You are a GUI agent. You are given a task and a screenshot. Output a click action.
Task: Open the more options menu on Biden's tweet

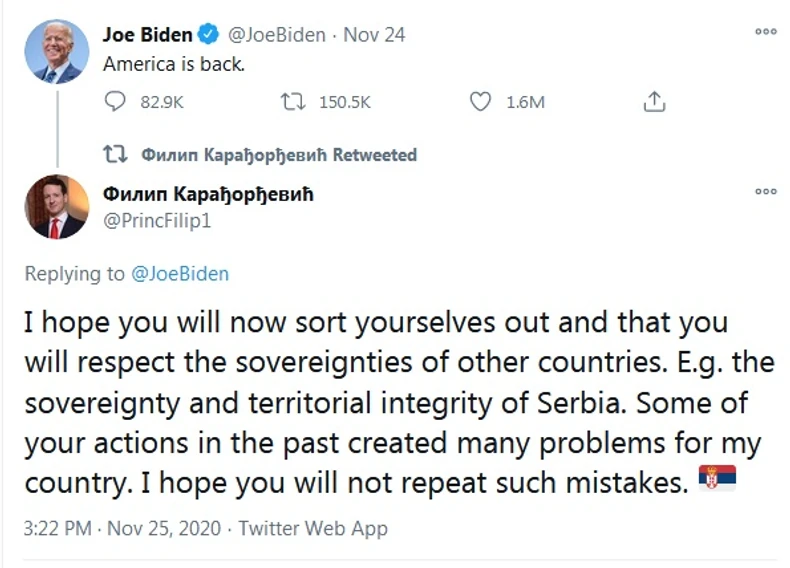tap(765, 31)
